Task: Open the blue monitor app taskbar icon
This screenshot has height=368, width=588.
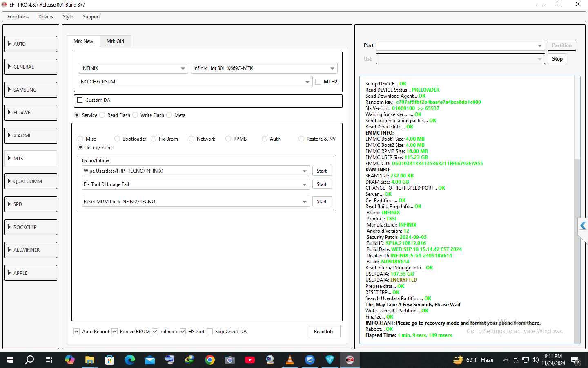Action: 310,360
